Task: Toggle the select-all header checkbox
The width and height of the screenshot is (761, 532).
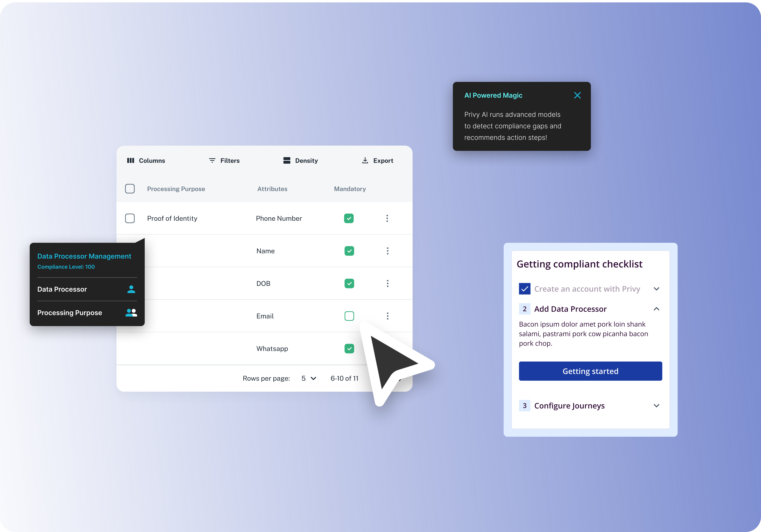Action: (130, 189)
